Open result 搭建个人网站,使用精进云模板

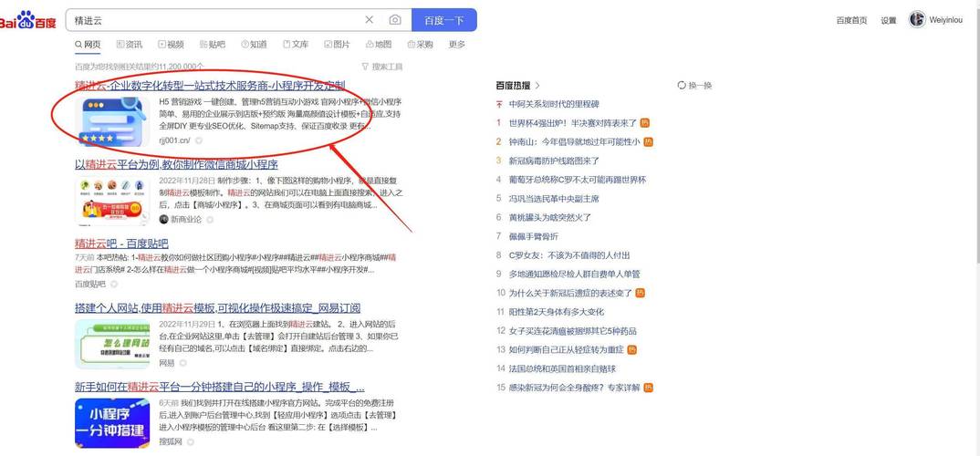click(x=217, y=308)
